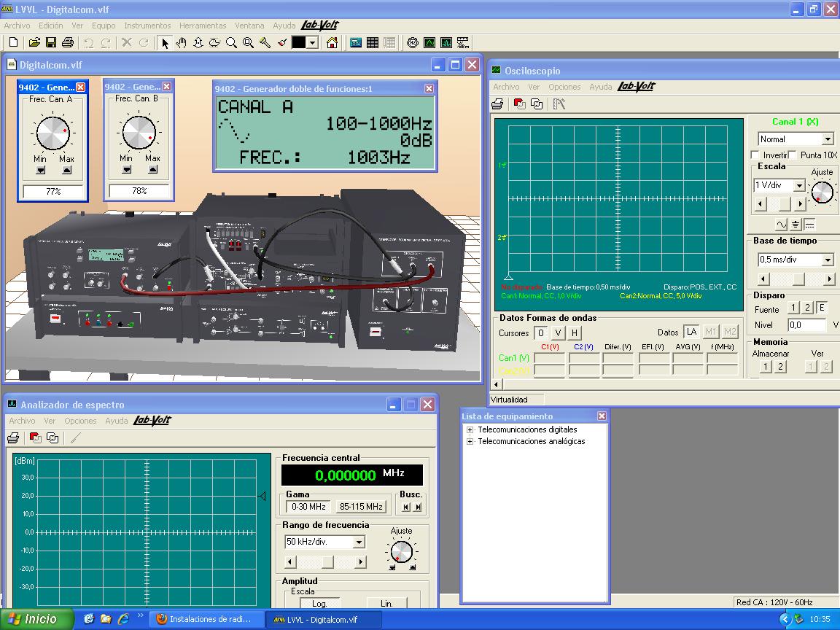
Task: Open the Archivo menu in main window
Action: (17, 26)
